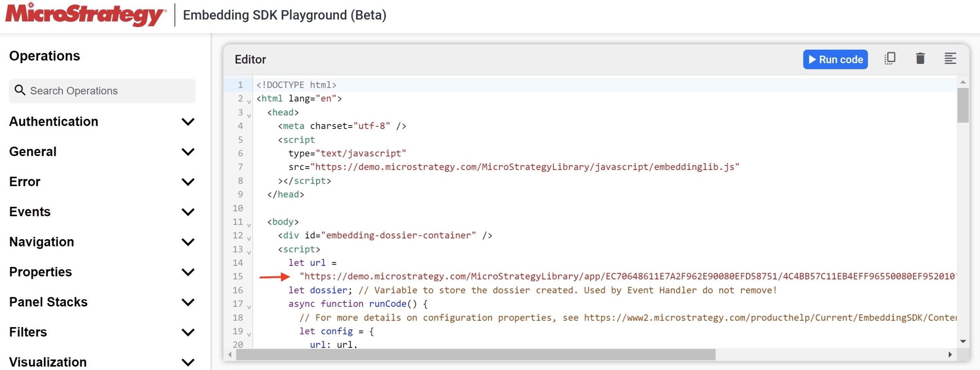Open the Navigation operations category
Image resolution: width=980 pixels, height=370 pixels.
pyautogui.click(x=42, y=242)
